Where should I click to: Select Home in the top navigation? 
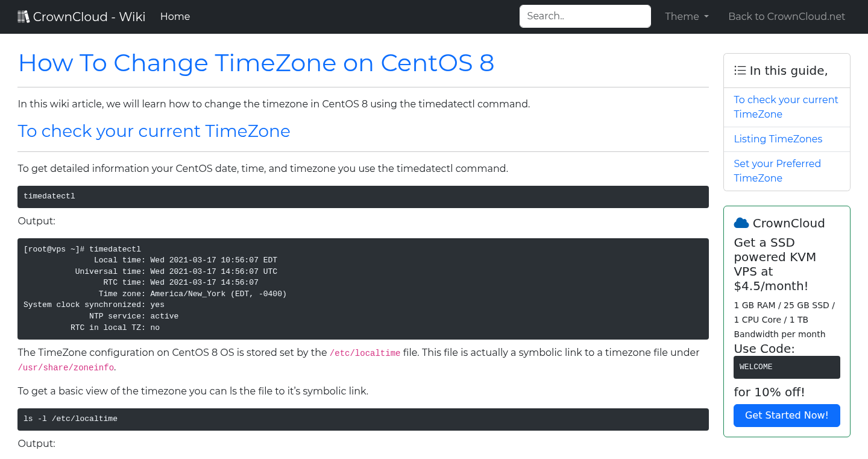[175, 16]
